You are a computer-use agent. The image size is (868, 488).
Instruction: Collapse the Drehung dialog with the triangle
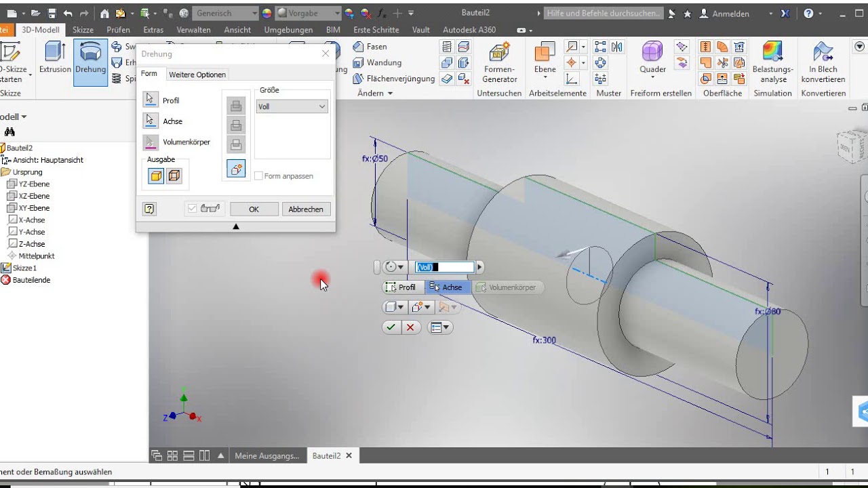236,226
